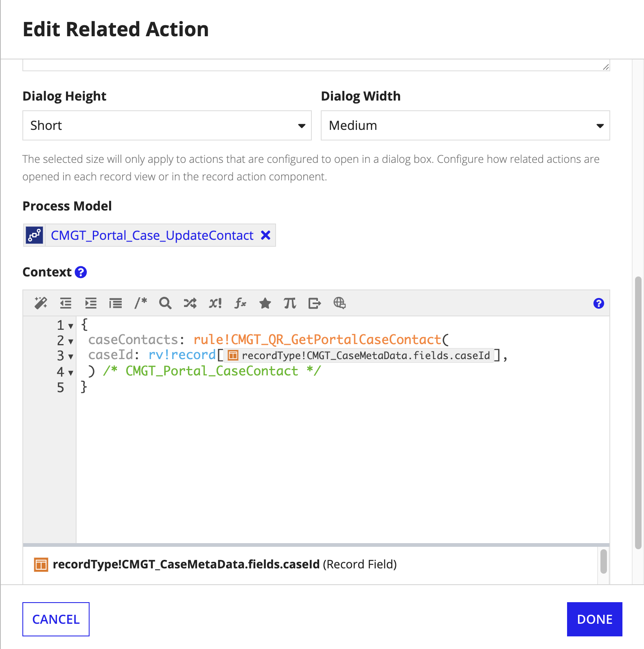Click the help icon next to Context
This screenshot has height=649, width=644.
pyautogui.click(x=81, y=272)
